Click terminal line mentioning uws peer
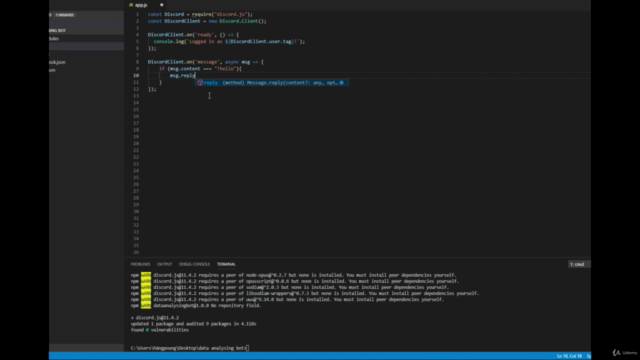This screenshot has width=640, height=360. click(287, 300)
